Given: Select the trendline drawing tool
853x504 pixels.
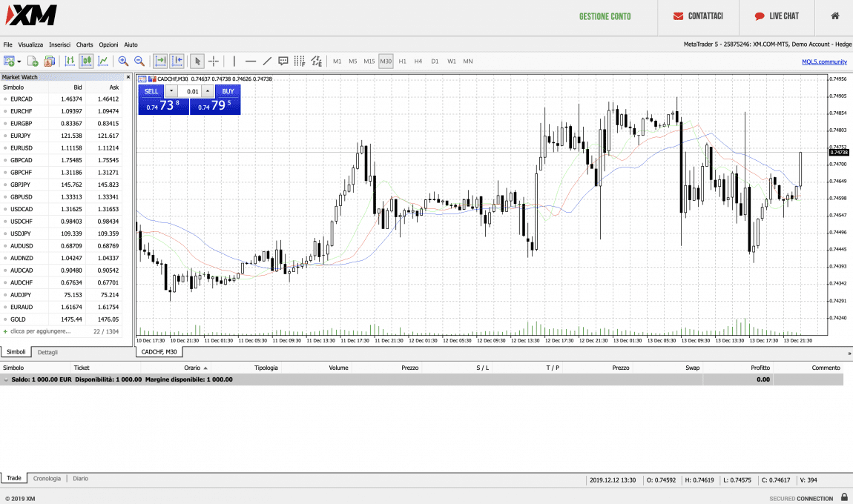Looking at the screenshot, I should pyautogui.click(x=267, y=62).
